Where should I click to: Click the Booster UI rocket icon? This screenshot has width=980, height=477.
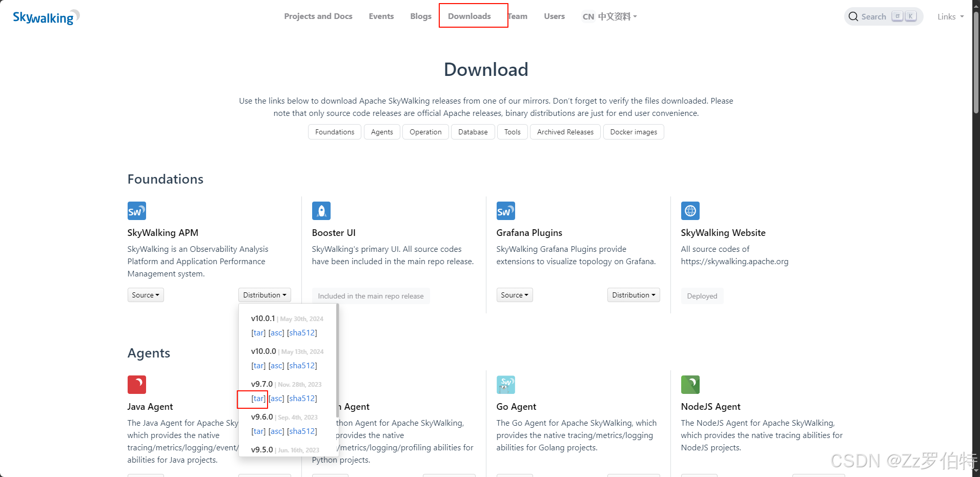click(x=321, y=211)
